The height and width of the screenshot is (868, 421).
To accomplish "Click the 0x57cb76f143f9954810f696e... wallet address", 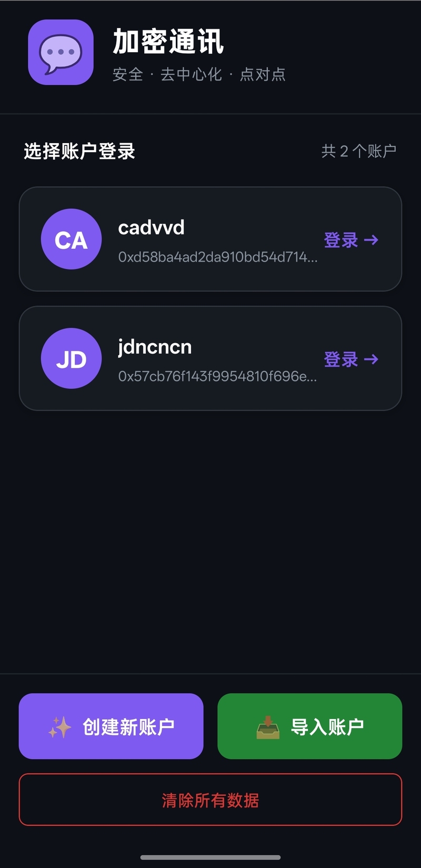I will pyautogui.click(x=217, y=376).
